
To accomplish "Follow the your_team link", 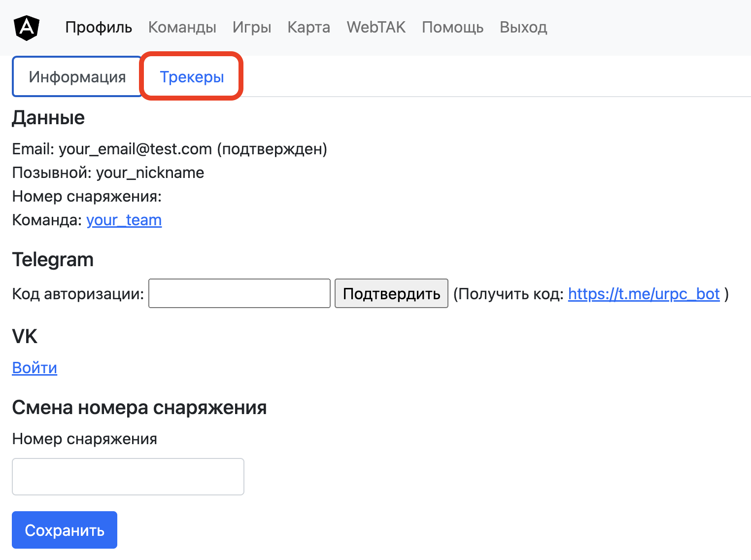I will (124, 220).
